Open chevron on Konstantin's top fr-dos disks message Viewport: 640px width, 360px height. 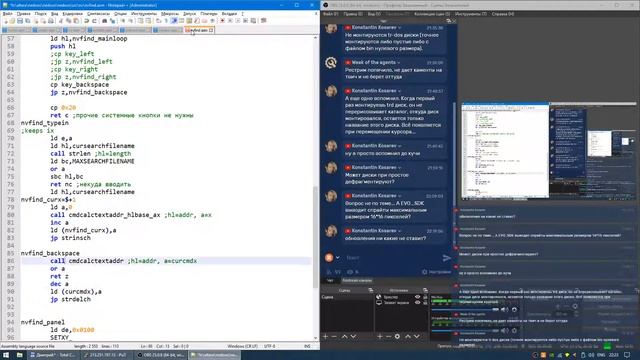tap(400, 27)
